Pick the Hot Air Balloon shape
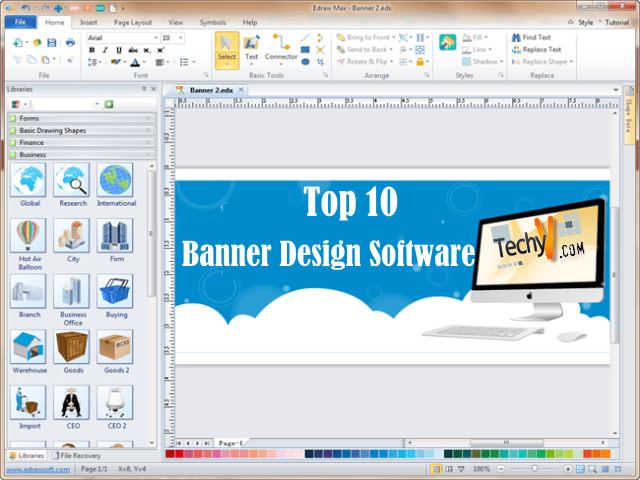Image resolution: width=640 pixels, height=480 pixels. tap(29, 237)
